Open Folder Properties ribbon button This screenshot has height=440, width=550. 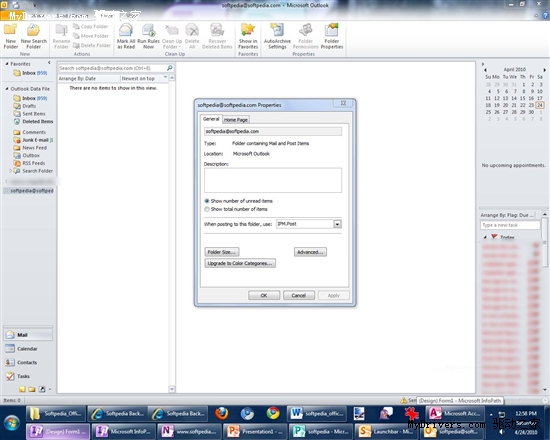pos(332,36)
